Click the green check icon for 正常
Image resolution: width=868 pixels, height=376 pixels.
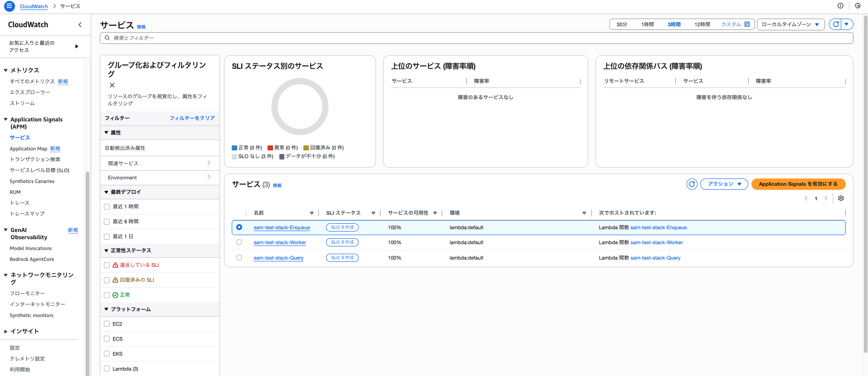point(115,295)
